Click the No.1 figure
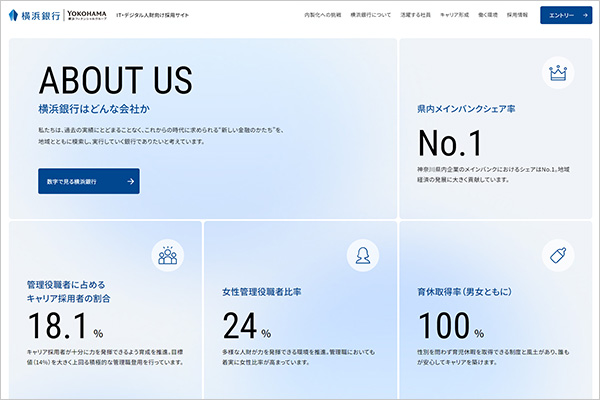 (450, 143)
